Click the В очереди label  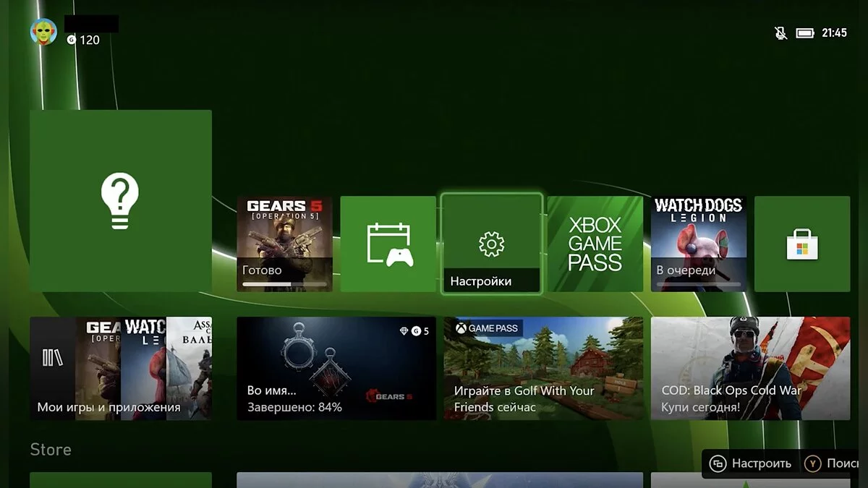pos(686,270)
